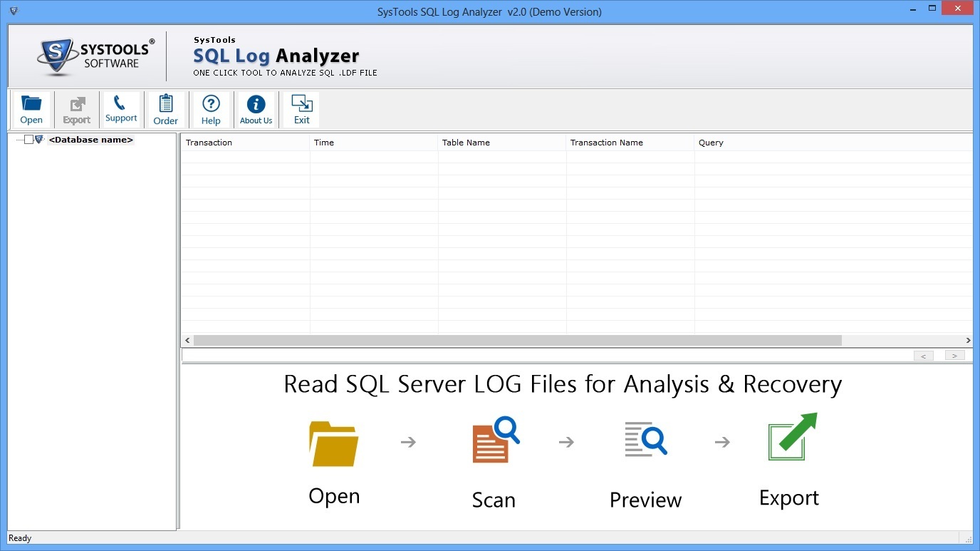
Task: Open Help with the question mark icon
Action: point(211,110)
